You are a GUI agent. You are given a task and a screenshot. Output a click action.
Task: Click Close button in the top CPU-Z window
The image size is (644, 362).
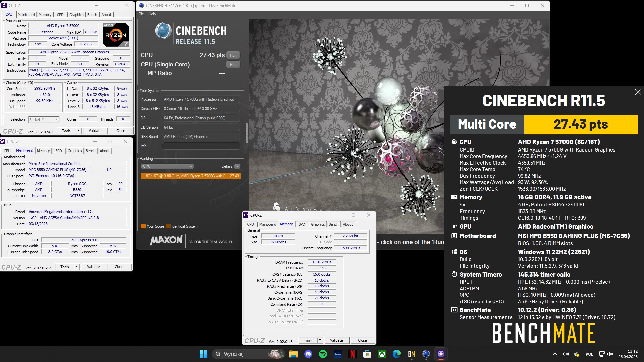click(x=121, y=131)
